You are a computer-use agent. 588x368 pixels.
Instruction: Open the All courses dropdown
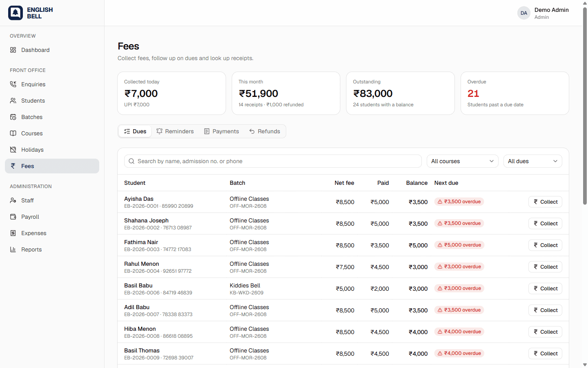[462, 161]
